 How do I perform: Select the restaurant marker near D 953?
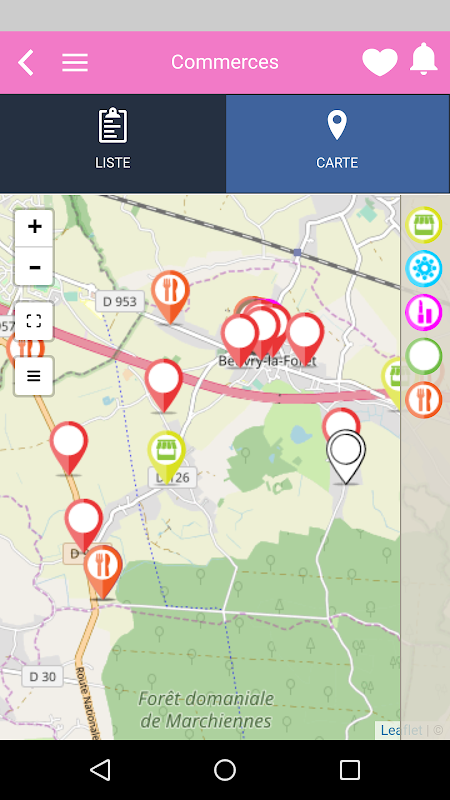tap(170, 296)
